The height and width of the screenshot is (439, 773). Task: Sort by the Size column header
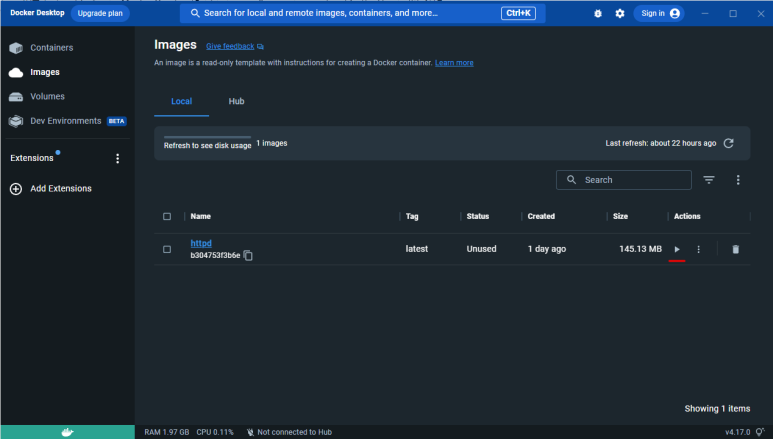(x=620, y=217)
